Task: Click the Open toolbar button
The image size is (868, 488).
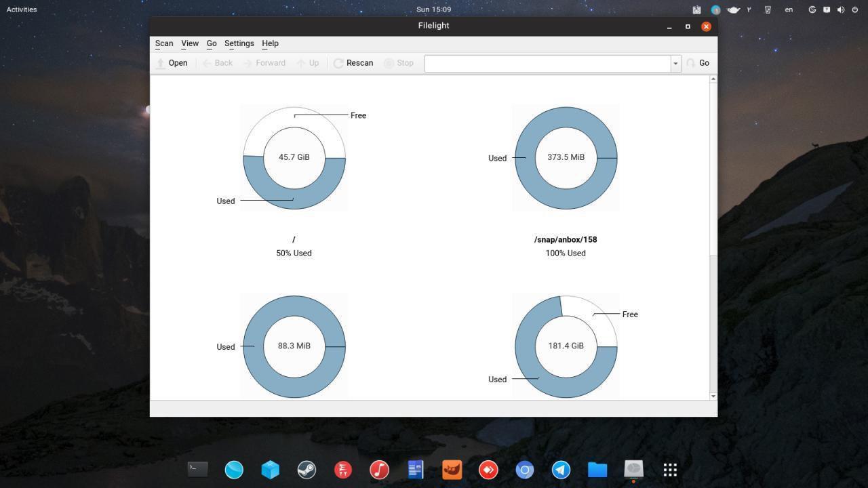Action: [x=172, y=63]
